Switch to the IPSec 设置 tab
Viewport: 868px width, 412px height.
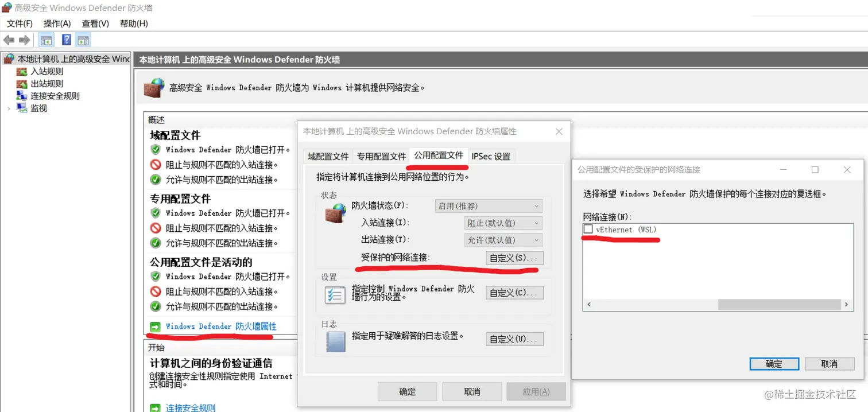491,156
